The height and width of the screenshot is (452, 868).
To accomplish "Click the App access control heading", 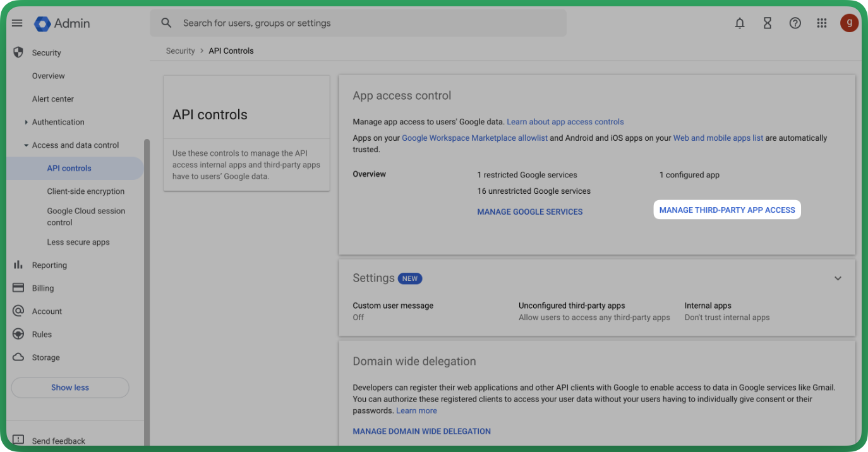I will (402, 96).
